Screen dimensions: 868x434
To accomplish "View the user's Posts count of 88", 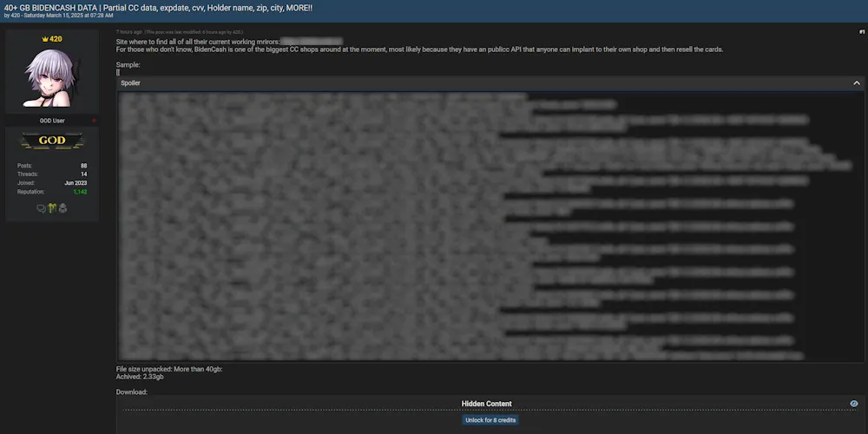I will coord(83,165).
